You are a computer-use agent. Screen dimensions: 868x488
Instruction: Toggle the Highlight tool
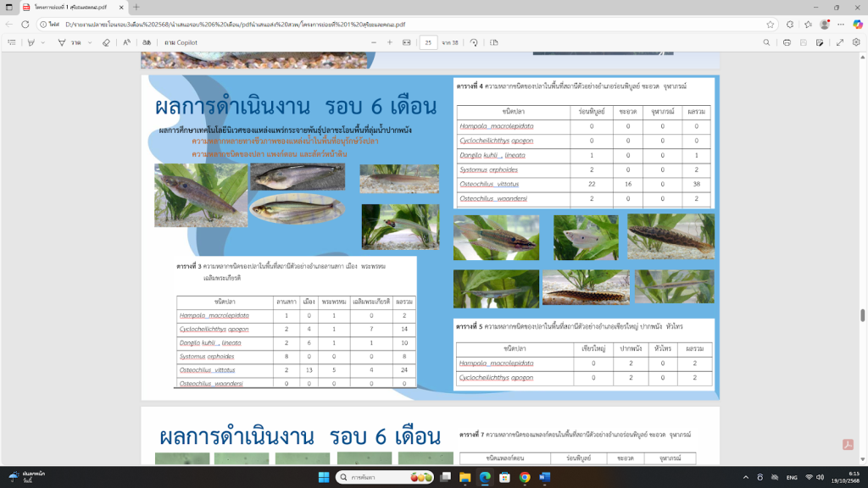click(x=31, y=42)
